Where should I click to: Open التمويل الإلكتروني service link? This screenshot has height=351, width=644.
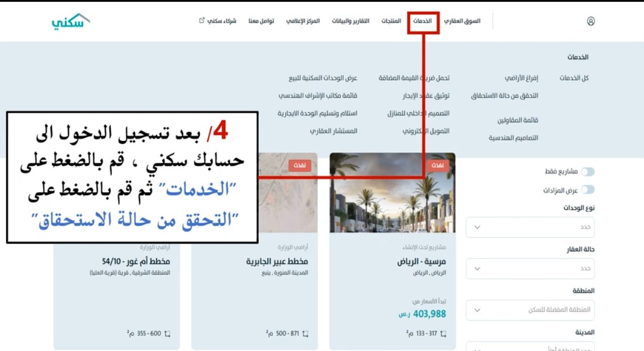[x=426, y=131]
